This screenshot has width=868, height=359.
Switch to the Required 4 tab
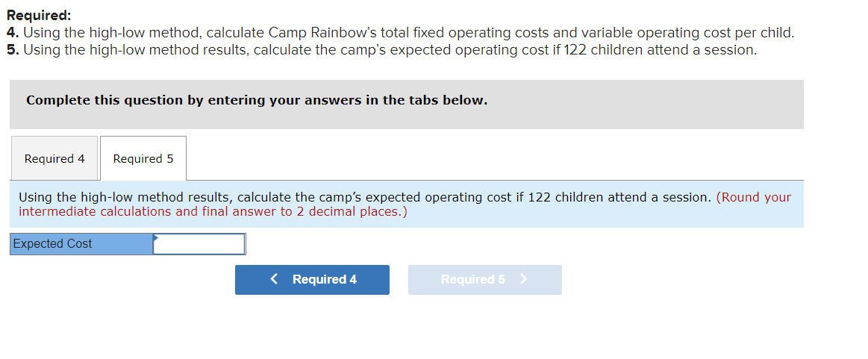point(54,158)
